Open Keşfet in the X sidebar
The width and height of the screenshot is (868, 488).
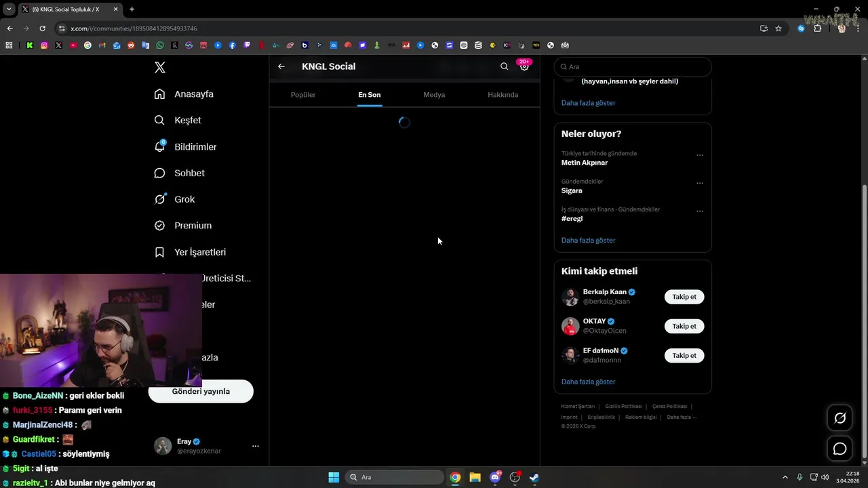(187, 120)
